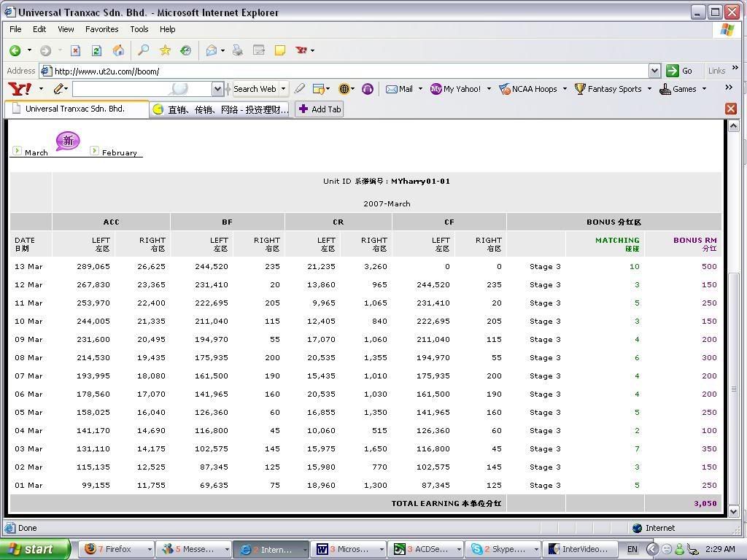747x560 pixels.
Task: Open the History clock icon
Action: pos(185,50)
